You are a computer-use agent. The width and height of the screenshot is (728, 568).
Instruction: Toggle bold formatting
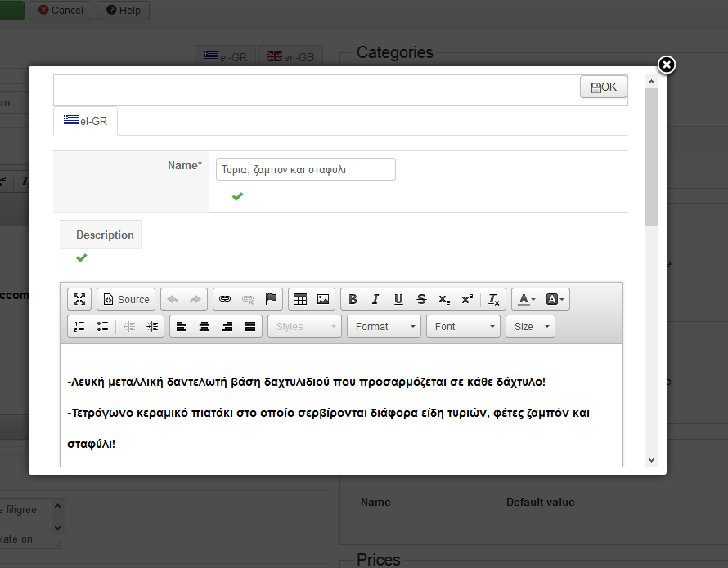pos(353,299)
